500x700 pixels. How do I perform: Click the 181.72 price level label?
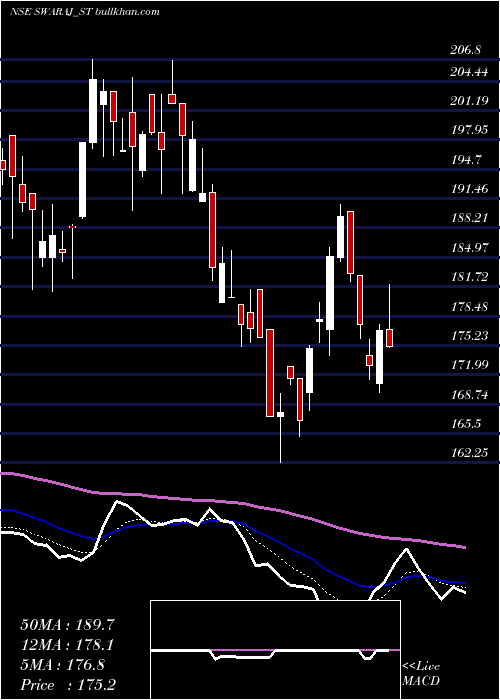click(469, 277)
